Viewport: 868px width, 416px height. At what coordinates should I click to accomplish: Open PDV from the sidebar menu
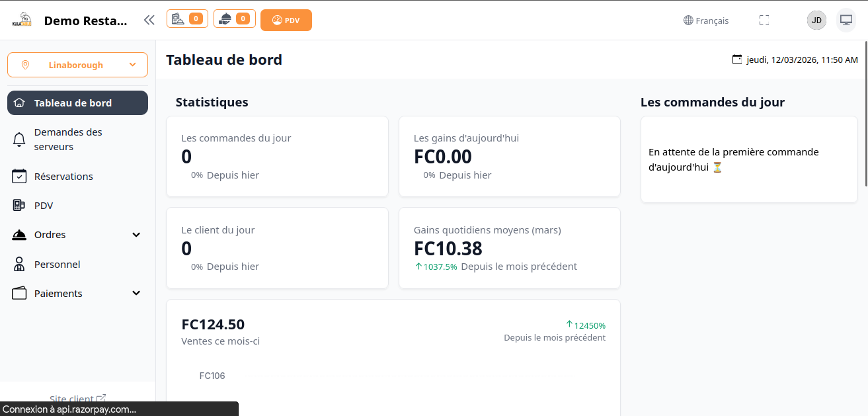[44, 206]
